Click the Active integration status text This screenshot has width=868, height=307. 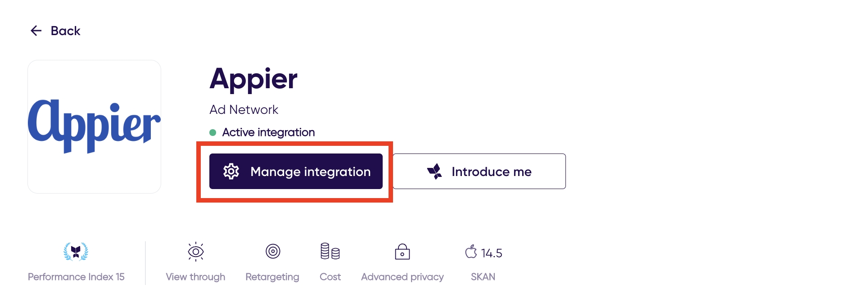(268, 132)
